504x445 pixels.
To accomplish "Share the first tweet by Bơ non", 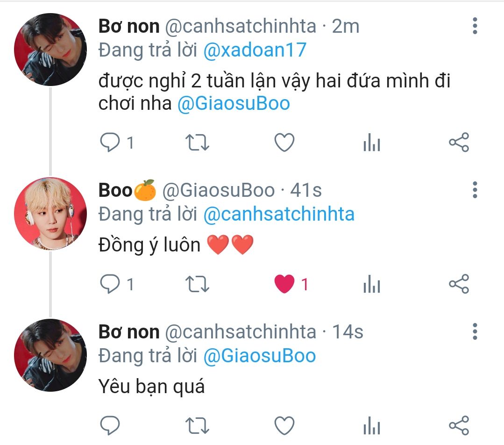I will click(x=458, y=143).
